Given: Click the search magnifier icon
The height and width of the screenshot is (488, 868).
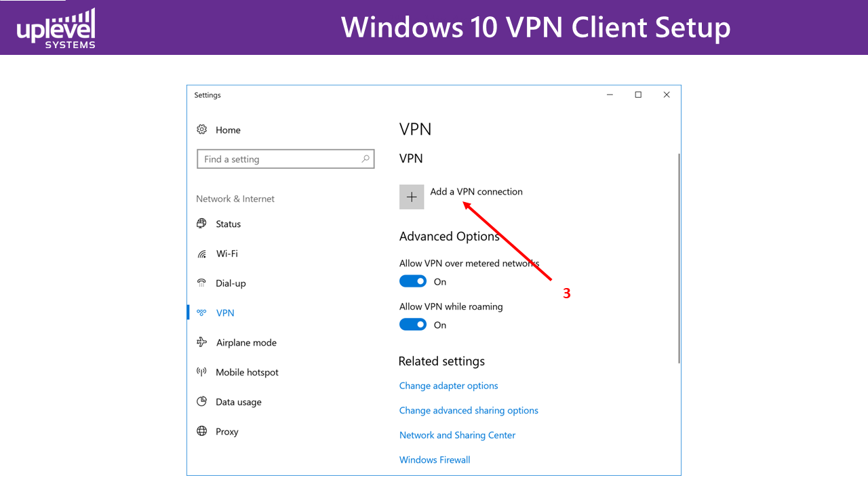Looking at the screenshot, I should 366,159.
